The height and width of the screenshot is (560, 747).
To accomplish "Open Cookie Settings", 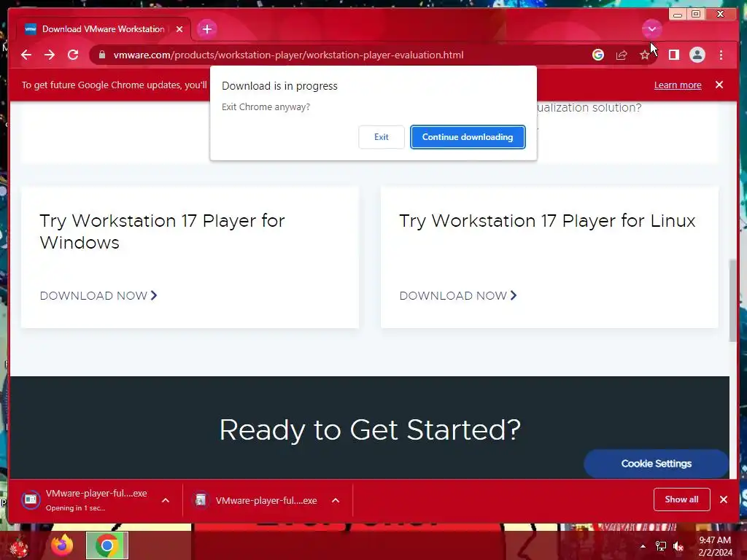I will tap(656, 463).
